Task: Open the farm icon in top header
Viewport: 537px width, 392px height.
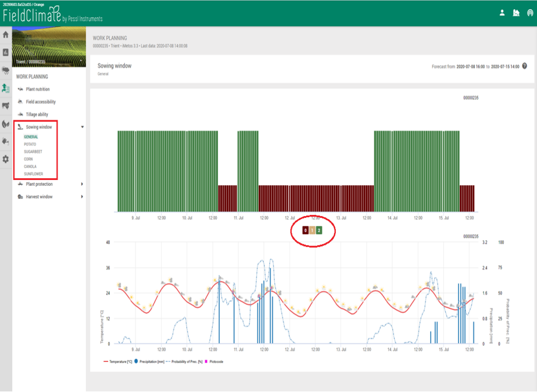Action: point(516,13)
